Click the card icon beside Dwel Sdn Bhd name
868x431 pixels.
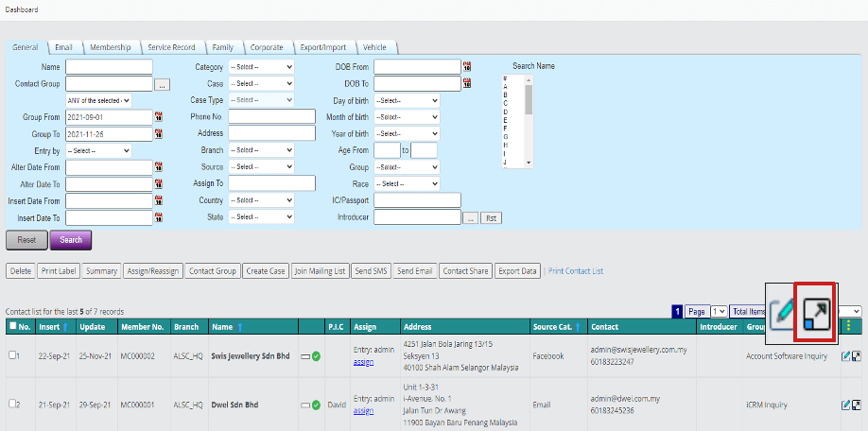(305, 405)
